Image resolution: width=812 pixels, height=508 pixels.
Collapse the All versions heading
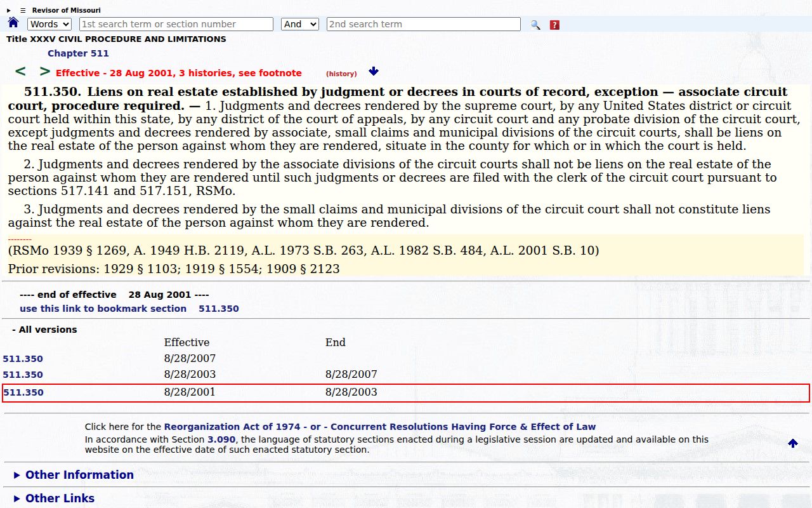44,330
